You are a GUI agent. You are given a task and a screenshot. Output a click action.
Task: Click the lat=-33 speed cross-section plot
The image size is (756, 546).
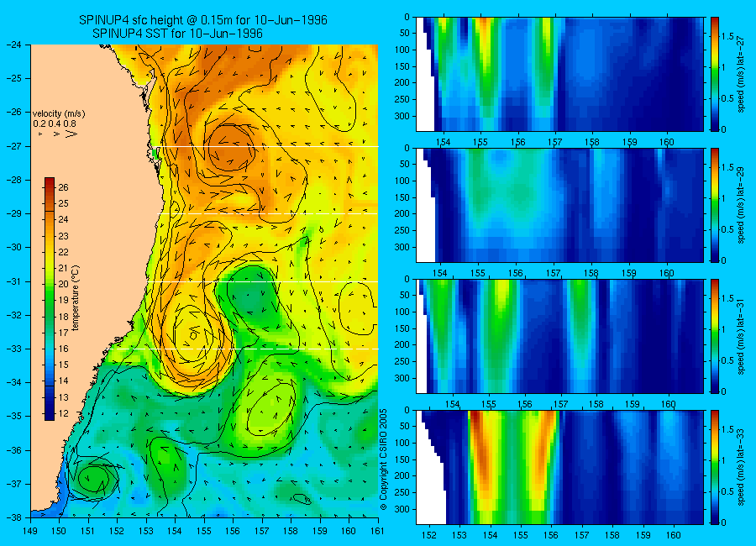tap(559, 467)
